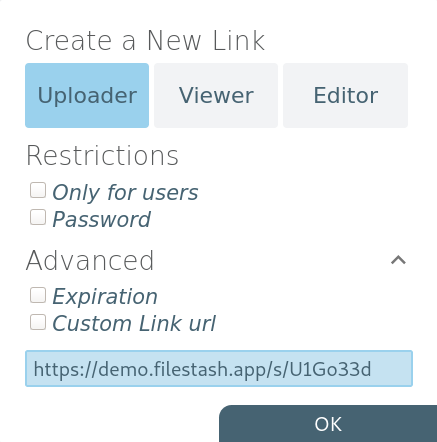437x442 pixels.
Task: Select the Editor role button
Action: 345,95
